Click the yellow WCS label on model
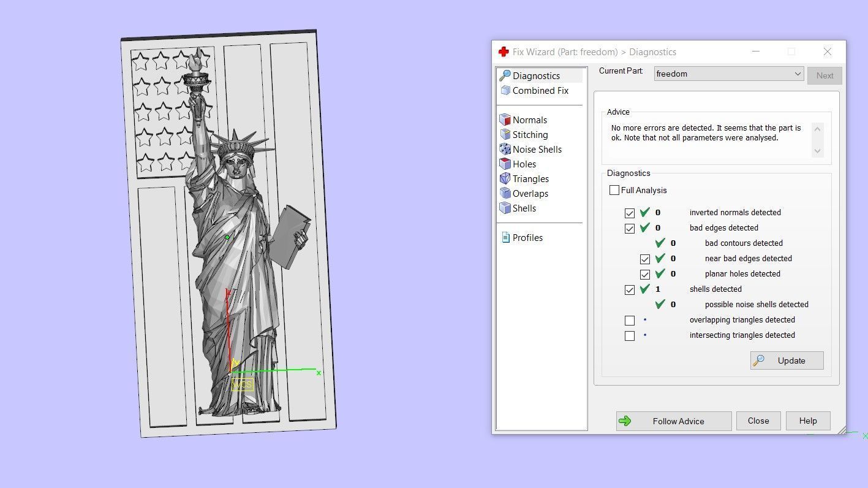 point(243,384)
